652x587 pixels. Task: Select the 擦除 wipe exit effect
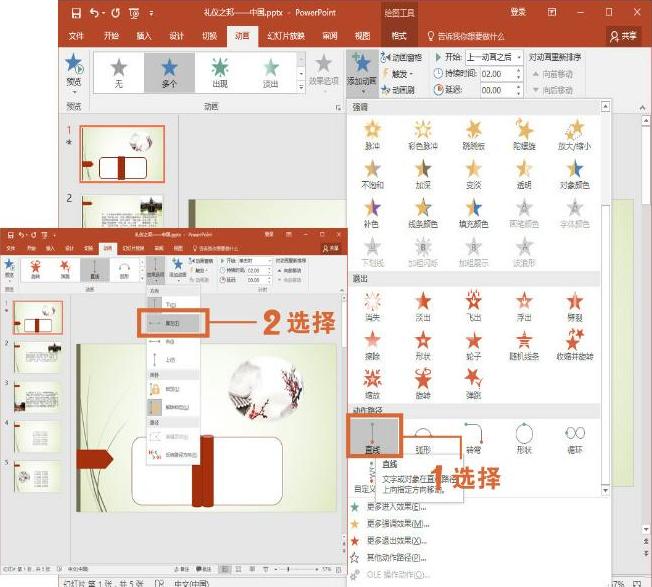(x=372, y=345)
